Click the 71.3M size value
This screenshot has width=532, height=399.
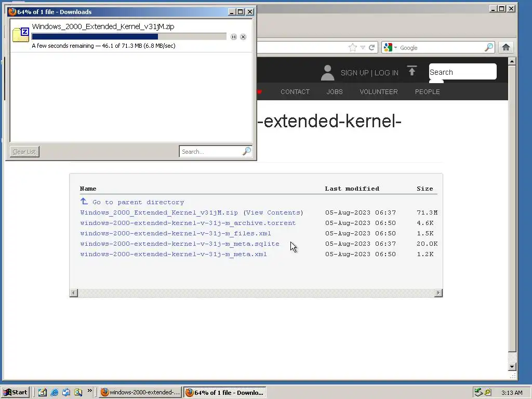(427, 212)
